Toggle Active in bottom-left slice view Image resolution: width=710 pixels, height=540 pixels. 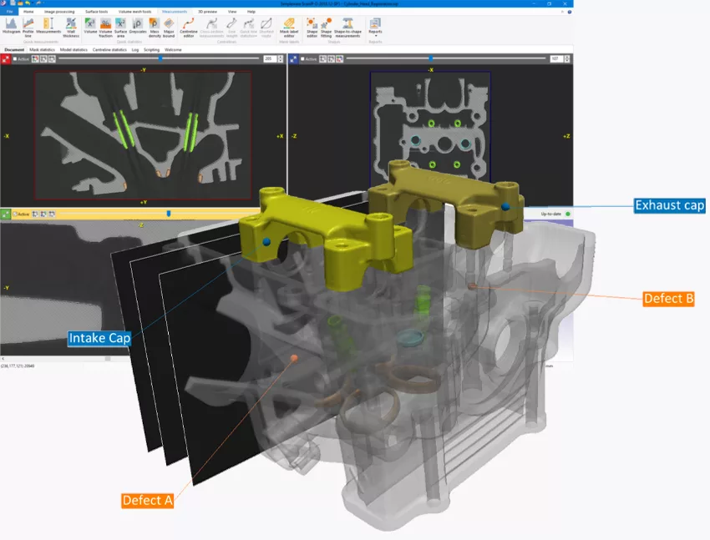17,213
